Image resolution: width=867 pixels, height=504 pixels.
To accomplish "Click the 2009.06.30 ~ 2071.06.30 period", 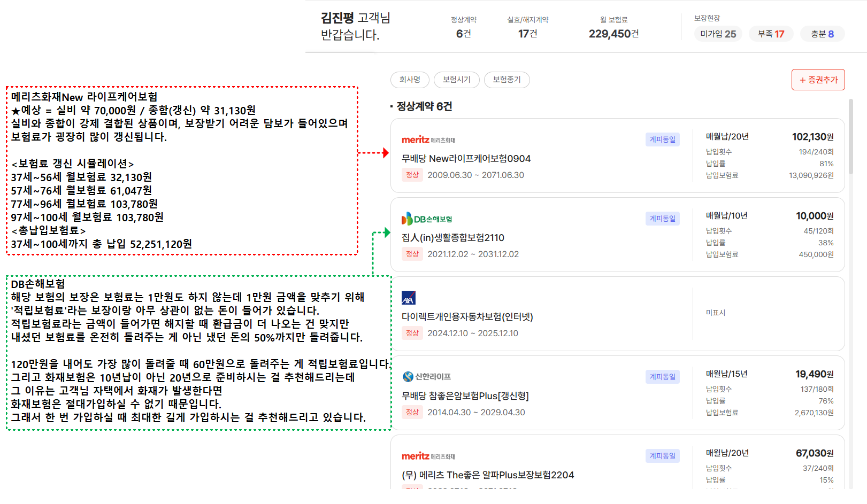I will [475, 175].
